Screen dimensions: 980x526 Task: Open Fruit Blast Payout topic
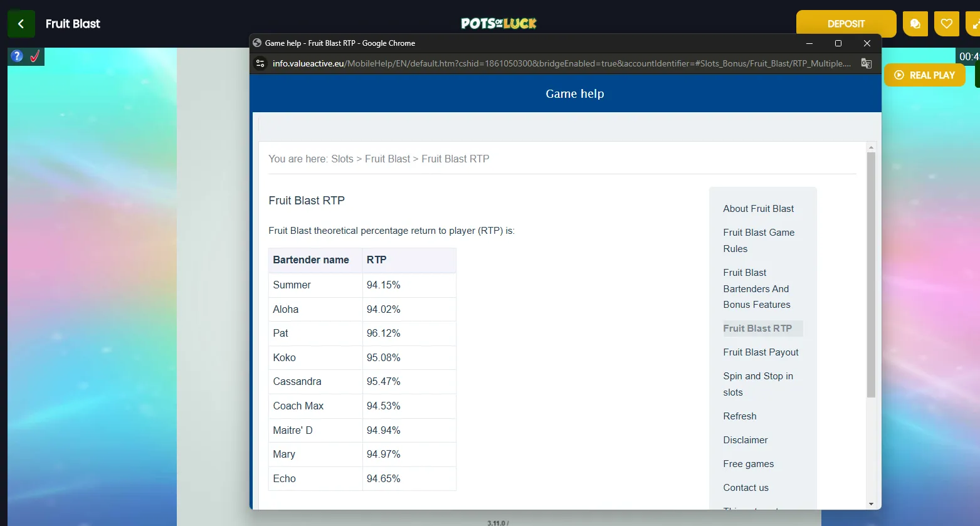pos(761,352)
